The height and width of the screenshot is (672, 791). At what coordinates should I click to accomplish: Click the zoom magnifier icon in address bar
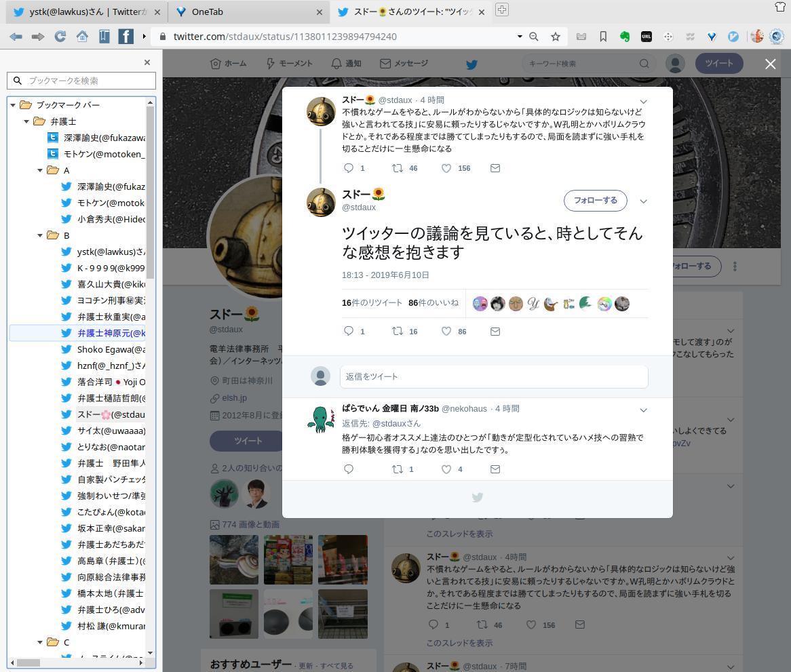(x=534, y=37)
